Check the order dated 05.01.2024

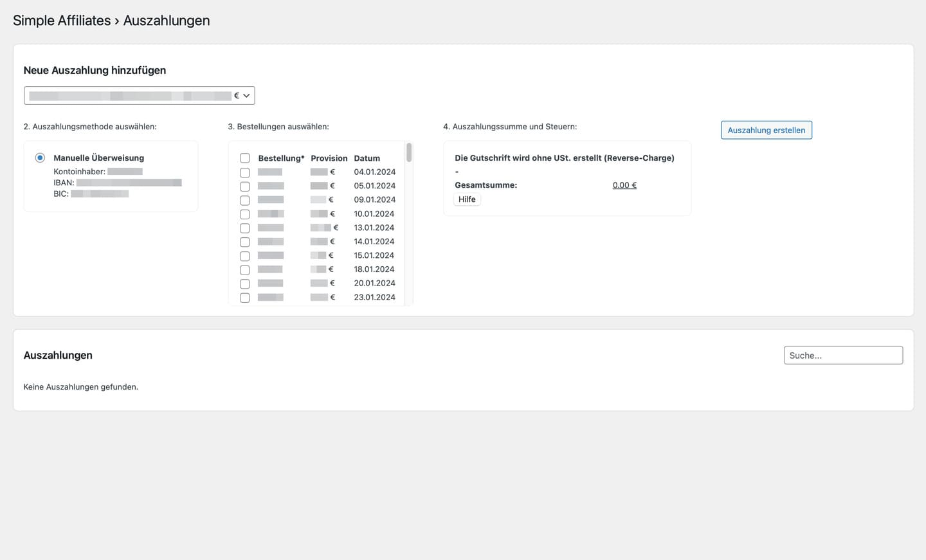245,186
